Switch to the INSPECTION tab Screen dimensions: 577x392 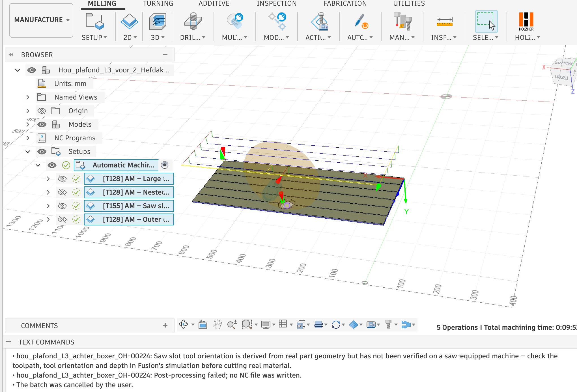tap(277, 3)
